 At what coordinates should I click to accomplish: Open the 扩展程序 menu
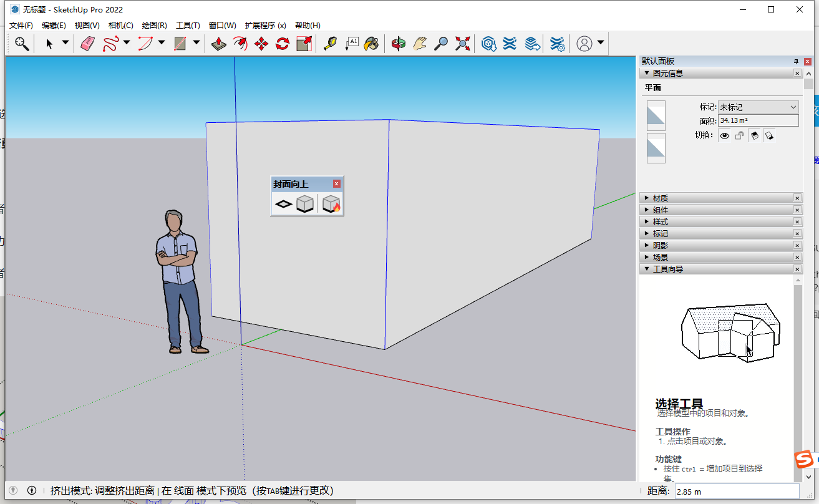click(x=265, y=26)
